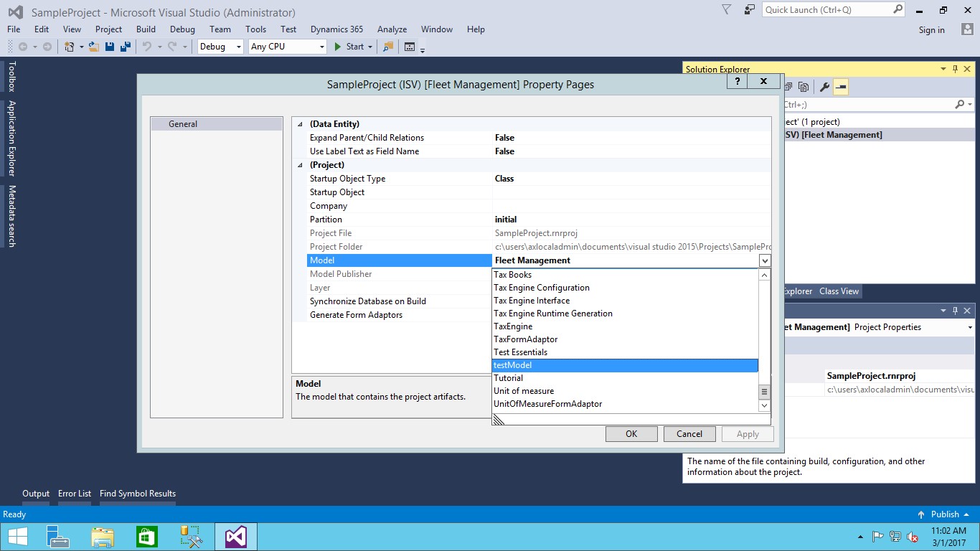Click the Sign in link
The image size is (980, 551).
pyautogui.click(x=932, y=29)
